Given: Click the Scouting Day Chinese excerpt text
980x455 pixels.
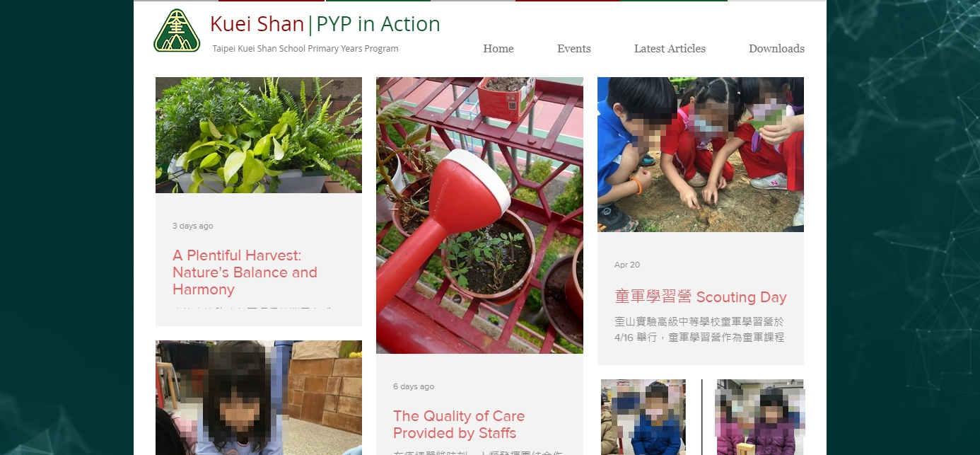Looking at the screenshot, I should [x=699, y=330].
